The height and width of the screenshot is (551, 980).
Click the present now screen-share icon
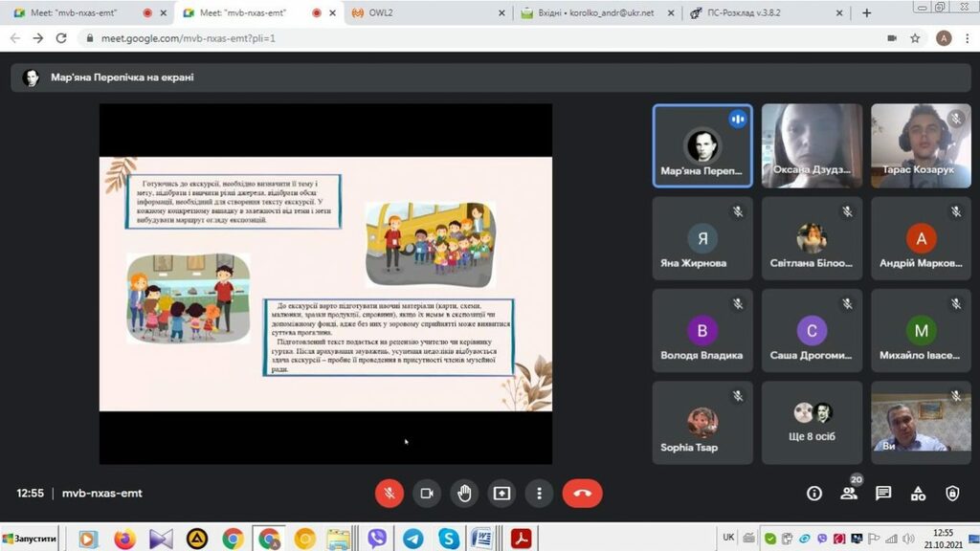coord(501,493)
